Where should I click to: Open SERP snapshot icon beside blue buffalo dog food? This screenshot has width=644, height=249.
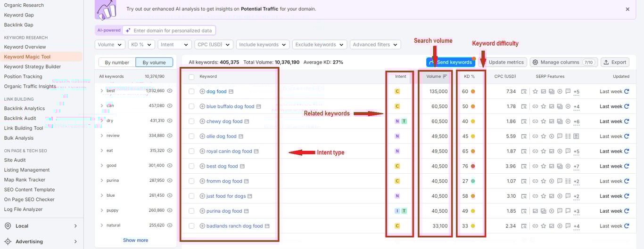point(259,106)
